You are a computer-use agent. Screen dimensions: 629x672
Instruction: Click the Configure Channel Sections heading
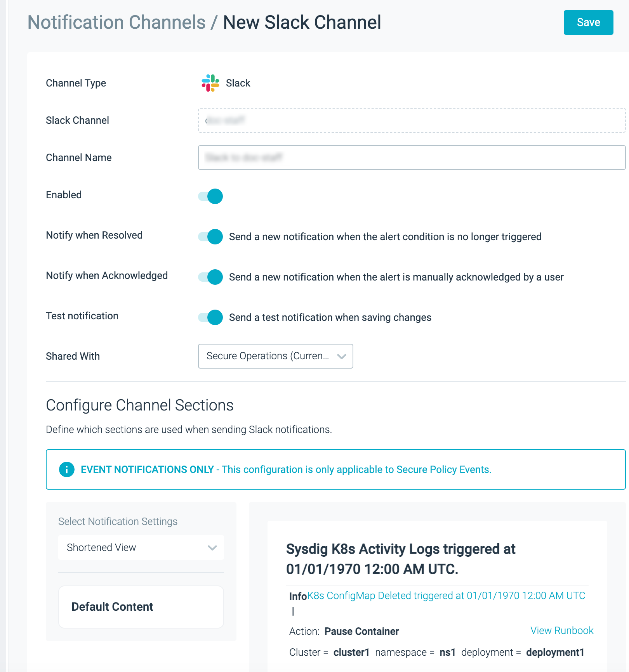(140, 405)
